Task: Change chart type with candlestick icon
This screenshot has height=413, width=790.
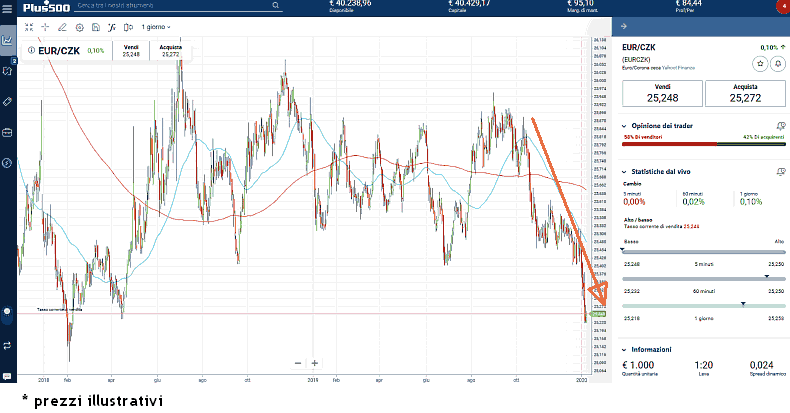Action: [x=127, y=26]
